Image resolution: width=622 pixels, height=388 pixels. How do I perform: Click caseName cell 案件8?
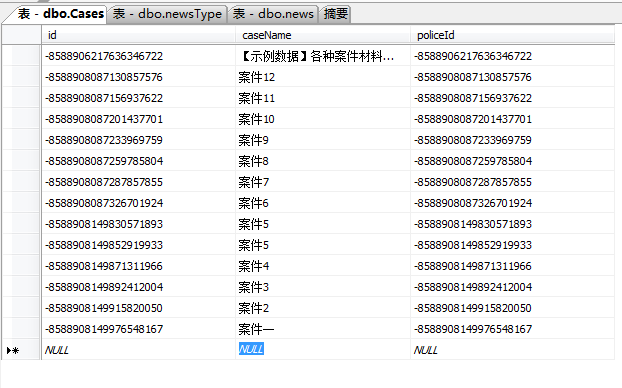(x=323, y=161)
